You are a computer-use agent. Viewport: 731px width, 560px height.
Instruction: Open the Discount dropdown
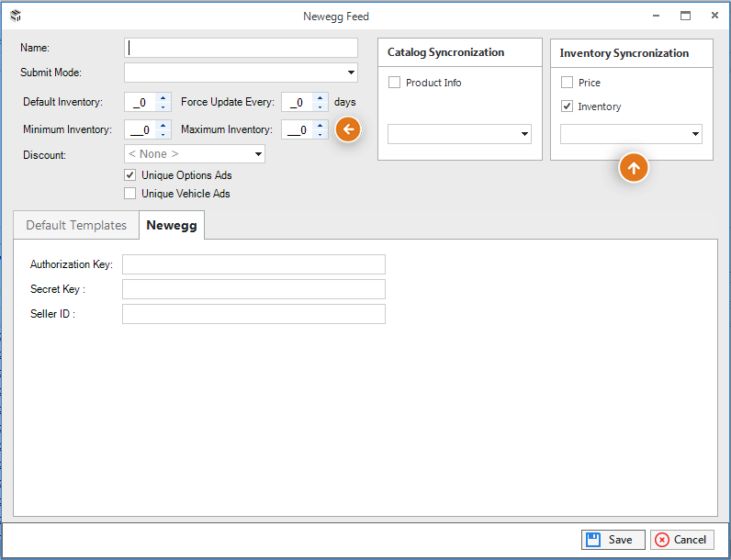coord(258,154)
